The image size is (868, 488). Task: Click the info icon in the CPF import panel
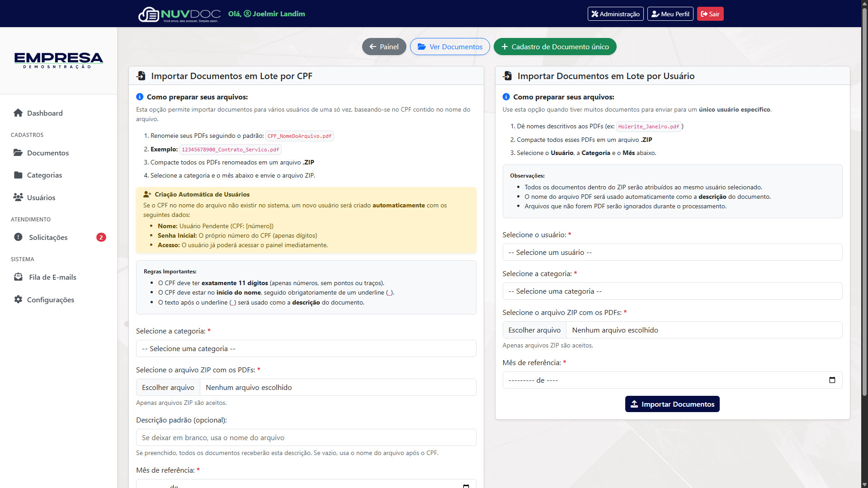(140, 97)
